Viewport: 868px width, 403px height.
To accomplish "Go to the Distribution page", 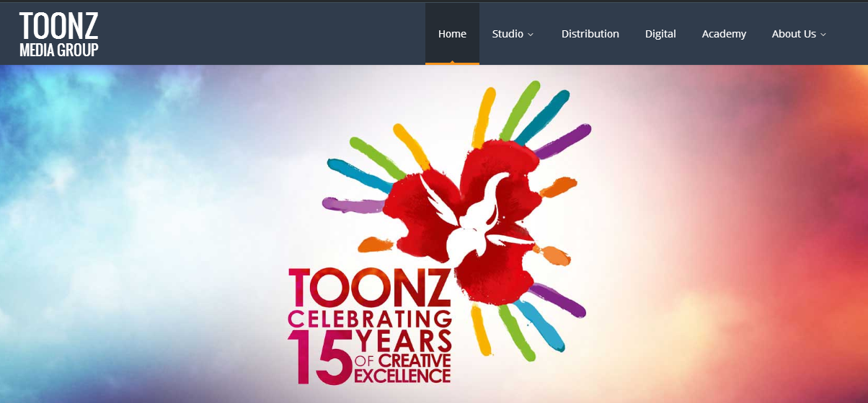I will point(590,34).
